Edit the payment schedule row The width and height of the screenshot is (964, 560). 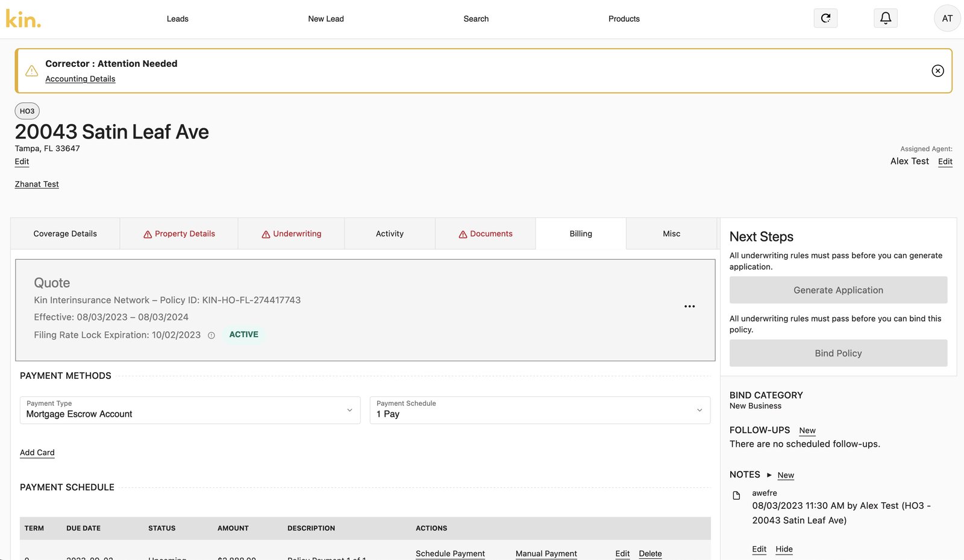pyautogui.click(x=622, y=554)
